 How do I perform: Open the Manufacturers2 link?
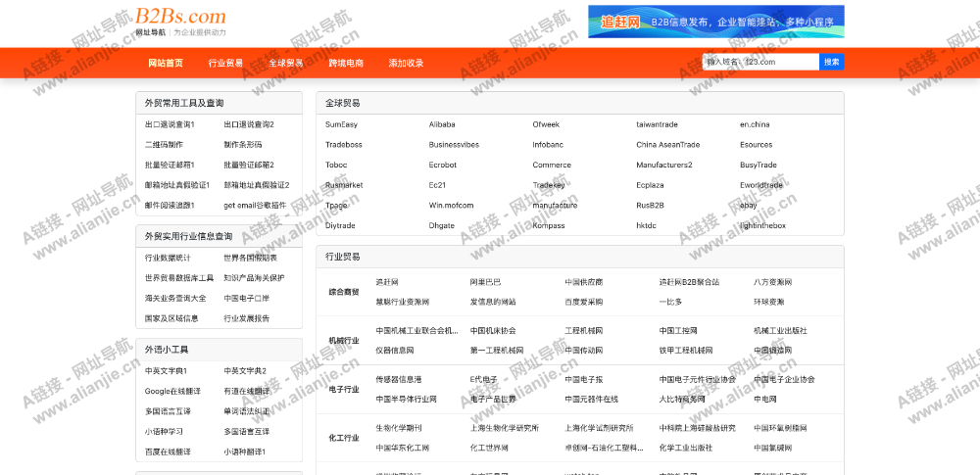click(664, 165)
